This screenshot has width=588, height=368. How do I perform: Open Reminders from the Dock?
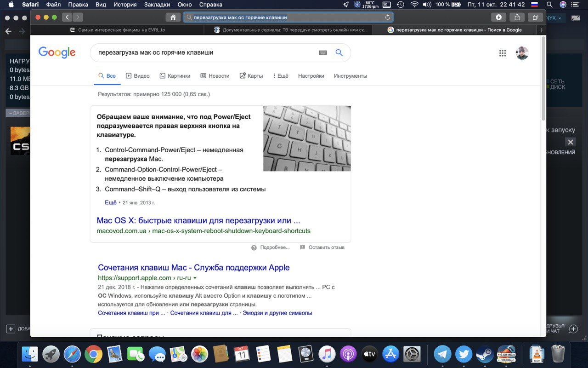(263, 354)
